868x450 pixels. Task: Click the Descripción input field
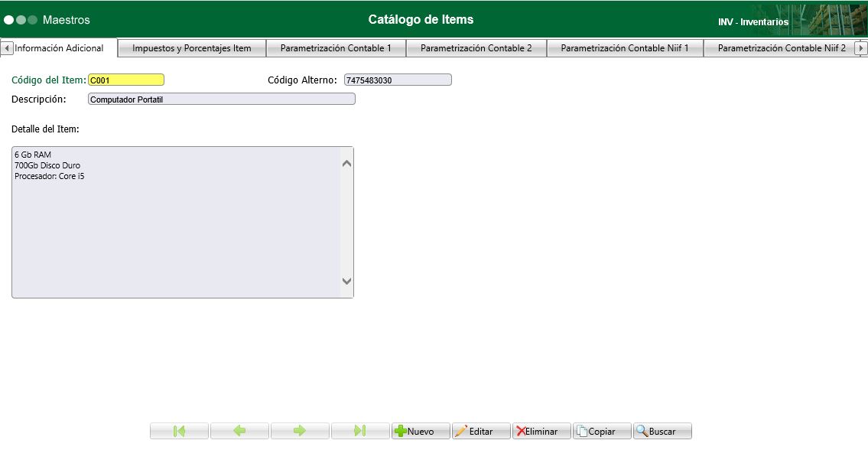coord(222,99)
